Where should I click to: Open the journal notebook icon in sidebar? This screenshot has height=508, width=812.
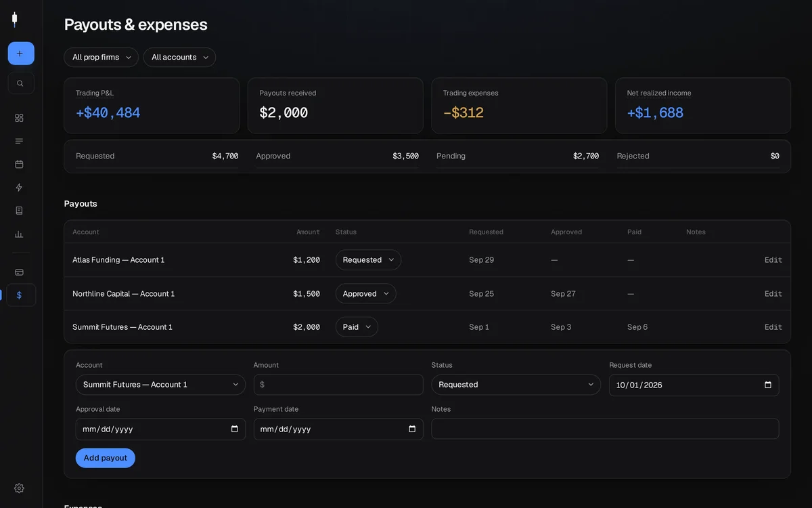[19, 211]
